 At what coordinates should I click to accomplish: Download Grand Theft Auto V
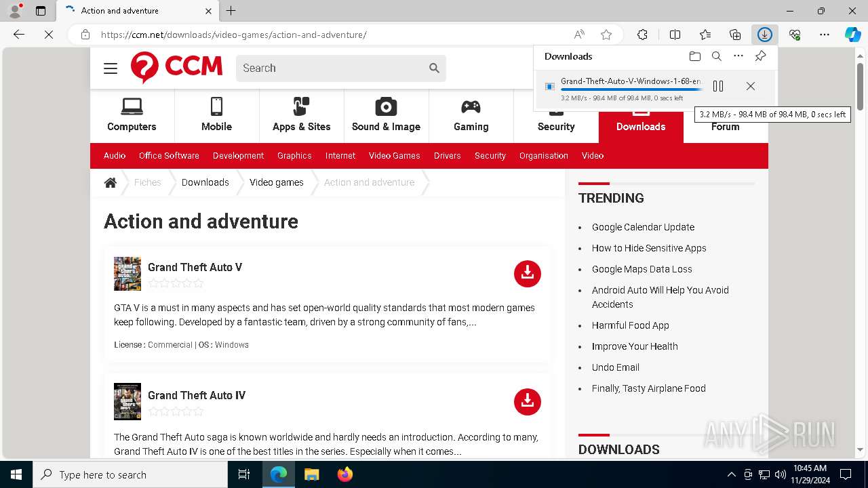pos(528,274)
